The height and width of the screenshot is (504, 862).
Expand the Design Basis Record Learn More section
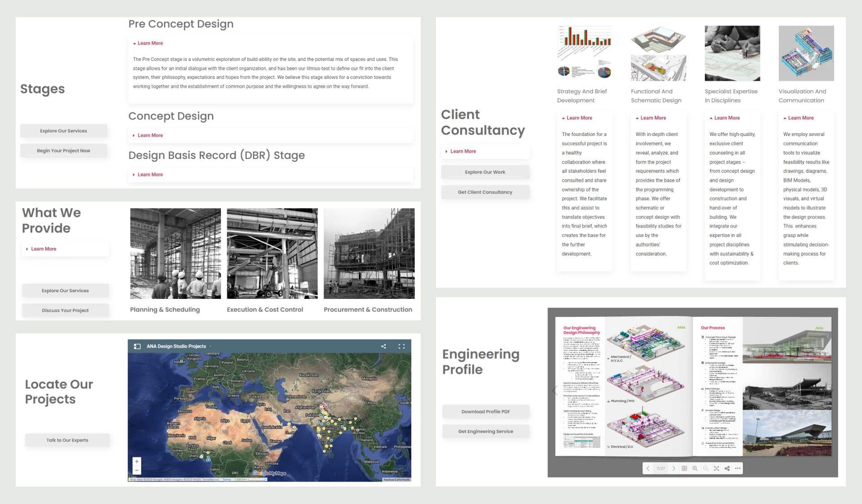[x=150, y=174]
